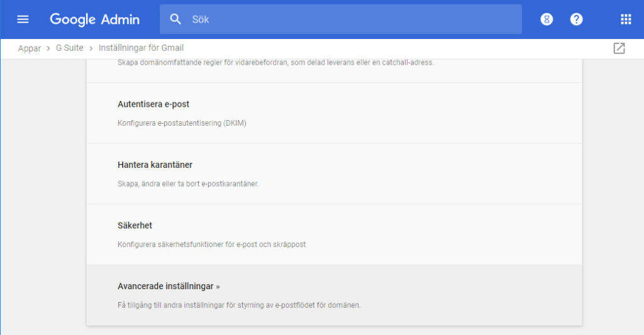The height and width of the screenshot is (335, 644).
Task: Click the chevron after Appar breadcrumb
Action: click(48, 48)
